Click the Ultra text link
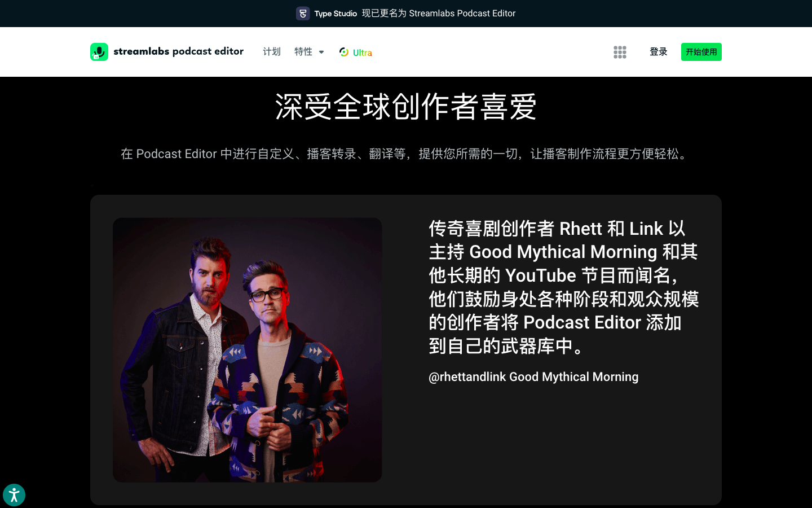Image resolution: width=812 pixels, height=508 pixels. (x=362, y=52)
